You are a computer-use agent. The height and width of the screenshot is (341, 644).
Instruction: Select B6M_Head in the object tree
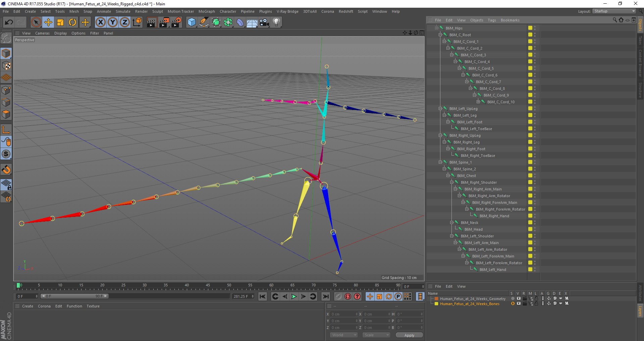pyautogui.click(x=473, y=229)
